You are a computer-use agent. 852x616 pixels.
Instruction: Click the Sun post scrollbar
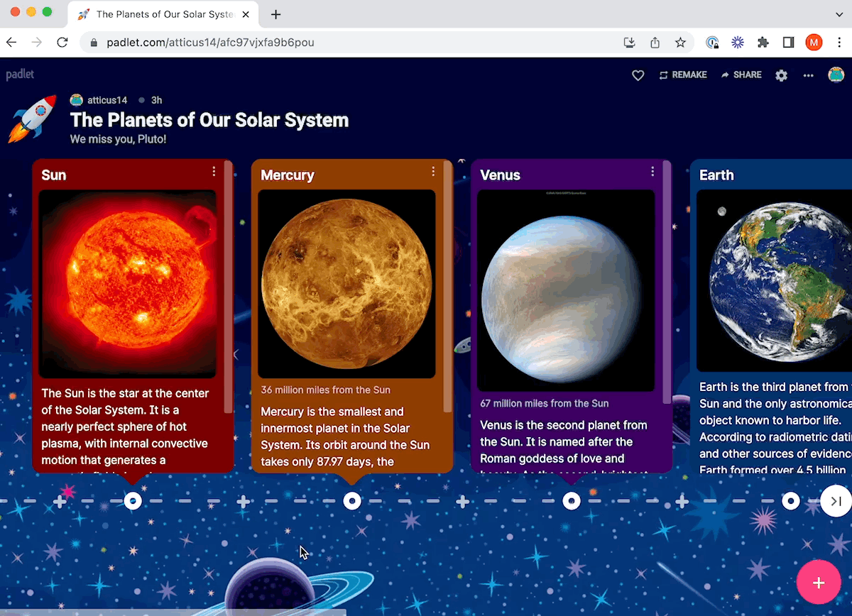[x=228, y=287]
